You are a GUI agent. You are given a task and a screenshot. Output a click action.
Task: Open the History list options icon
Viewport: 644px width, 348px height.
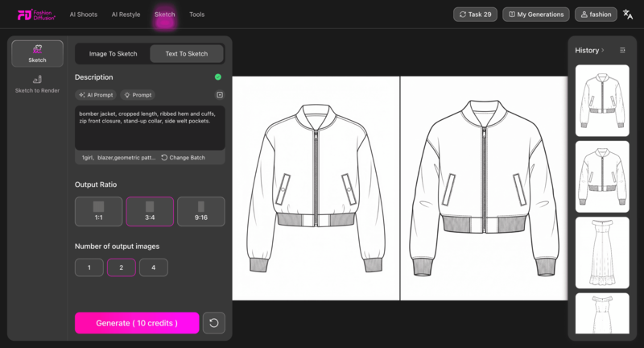coord(622,50)
